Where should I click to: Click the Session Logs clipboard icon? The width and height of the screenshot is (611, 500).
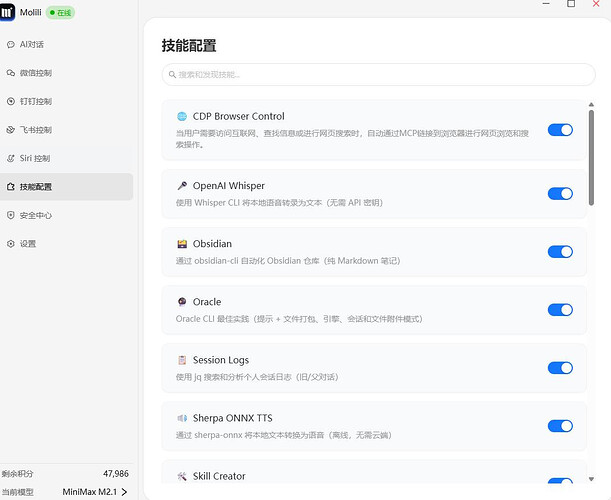pyautogui.click(x=182, y=360)
